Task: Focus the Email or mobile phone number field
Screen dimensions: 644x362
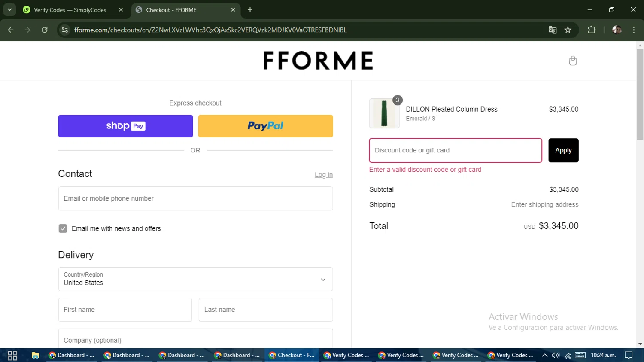Action: [x=195, y=198]
